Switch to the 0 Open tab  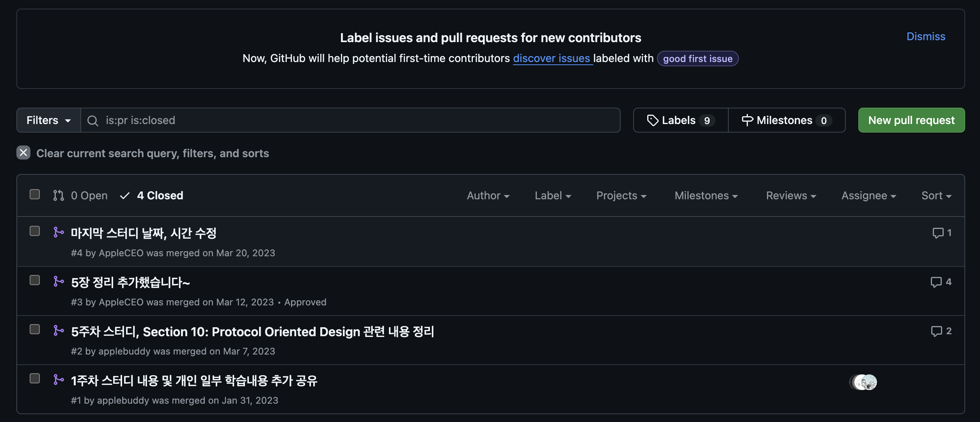pos(80,196)
